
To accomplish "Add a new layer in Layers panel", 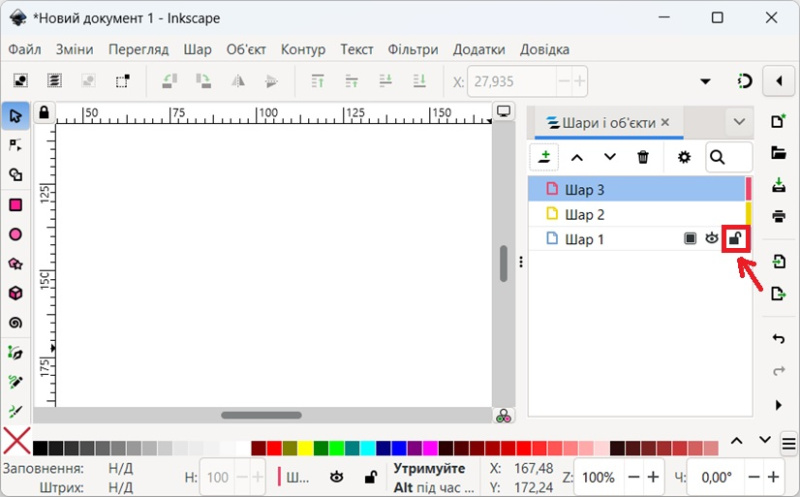I will (544, 157).
